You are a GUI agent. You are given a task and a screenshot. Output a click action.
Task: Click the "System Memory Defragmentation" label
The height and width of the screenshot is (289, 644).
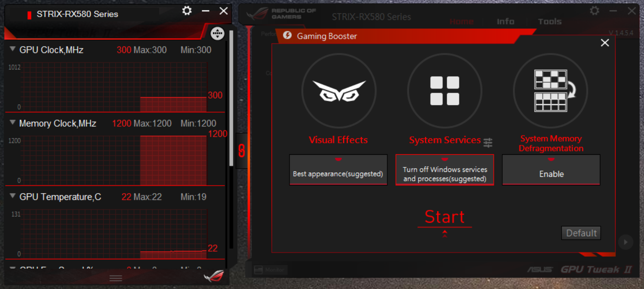[x=551, y=143]
